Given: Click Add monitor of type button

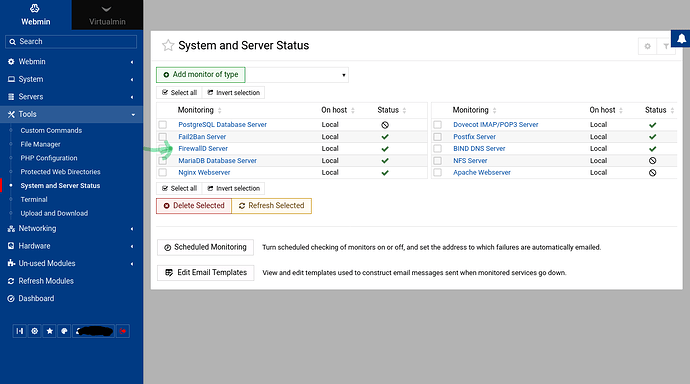Looking at the screenshot, I should 201,75.
